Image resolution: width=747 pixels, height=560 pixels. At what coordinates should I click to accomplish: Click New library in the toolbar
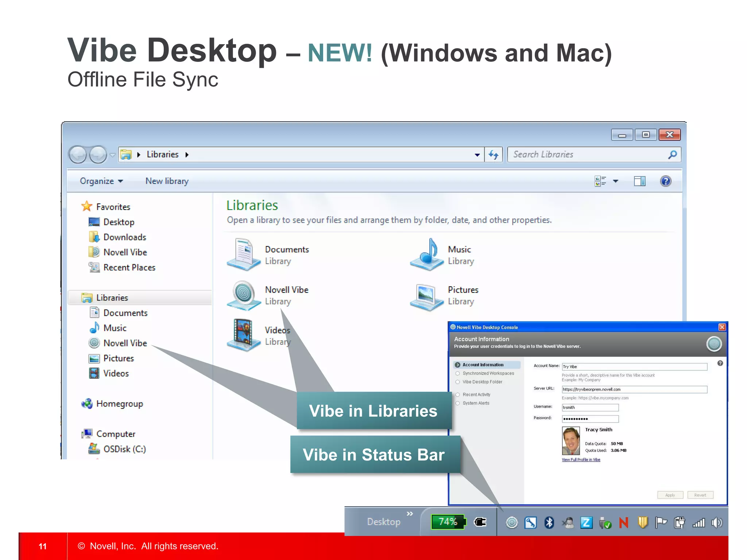click(167, 181)
